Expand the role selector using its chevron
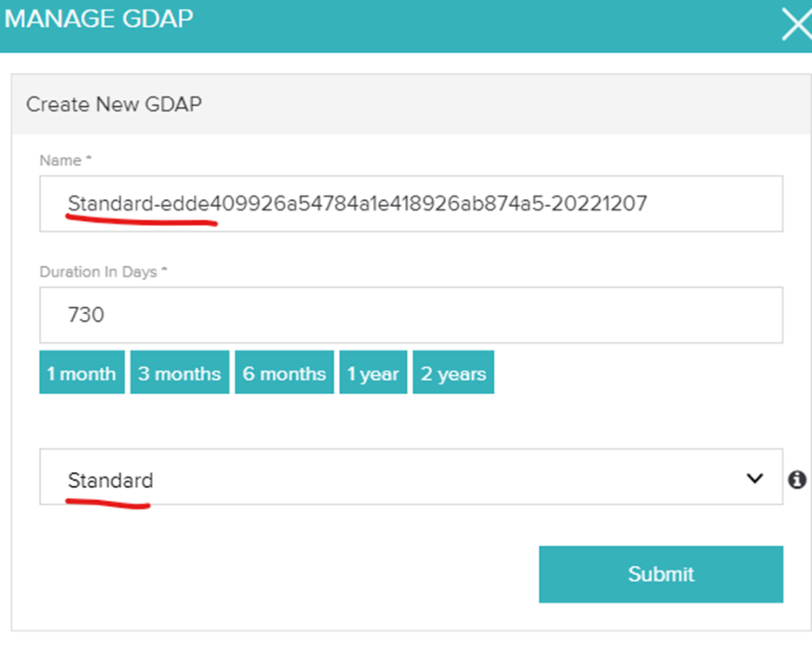 (756, 478)
